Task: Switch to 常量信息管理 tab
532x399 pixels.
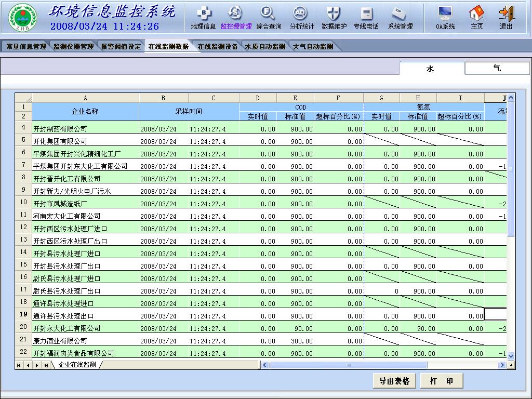Action: click(26, 47)
